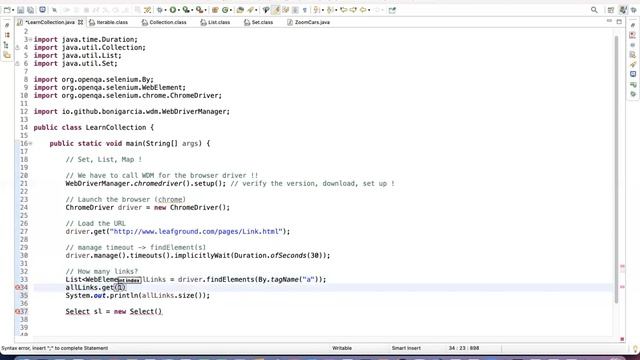Viewport: 640px width, 360px height.
Task: Click the error marker on line 37
Action: point(18,312)
